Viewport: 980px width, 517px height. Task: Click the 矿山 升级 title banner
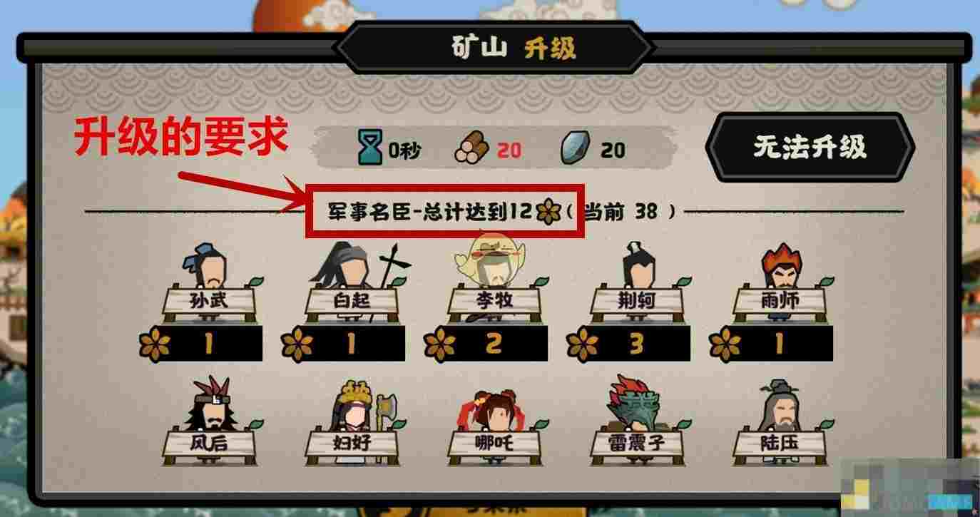click(x=494, y=48)
